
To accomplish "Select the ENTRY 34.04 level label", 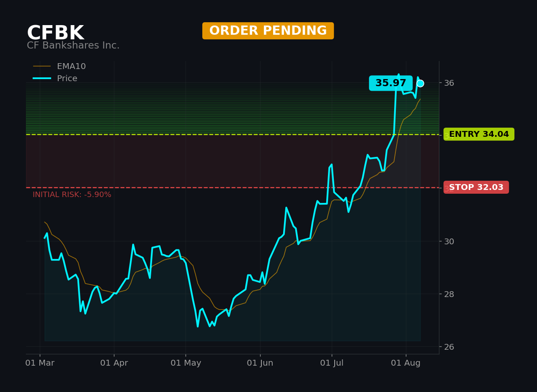I will 479,134.
